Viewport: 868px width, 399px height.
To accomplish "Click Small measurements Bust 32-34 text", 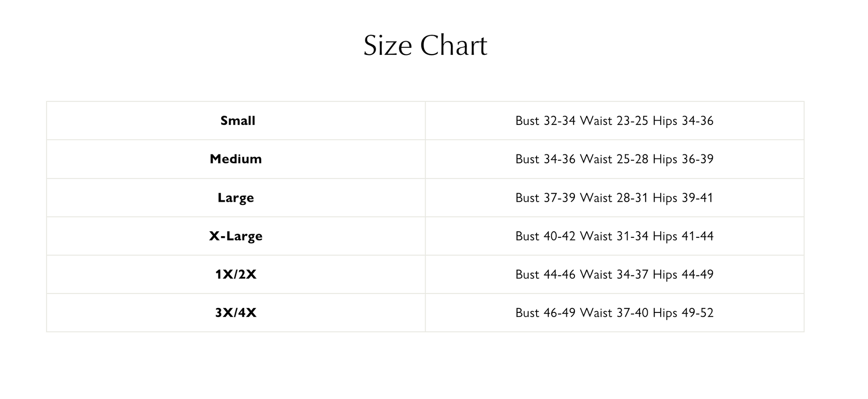I will [545, 121].
